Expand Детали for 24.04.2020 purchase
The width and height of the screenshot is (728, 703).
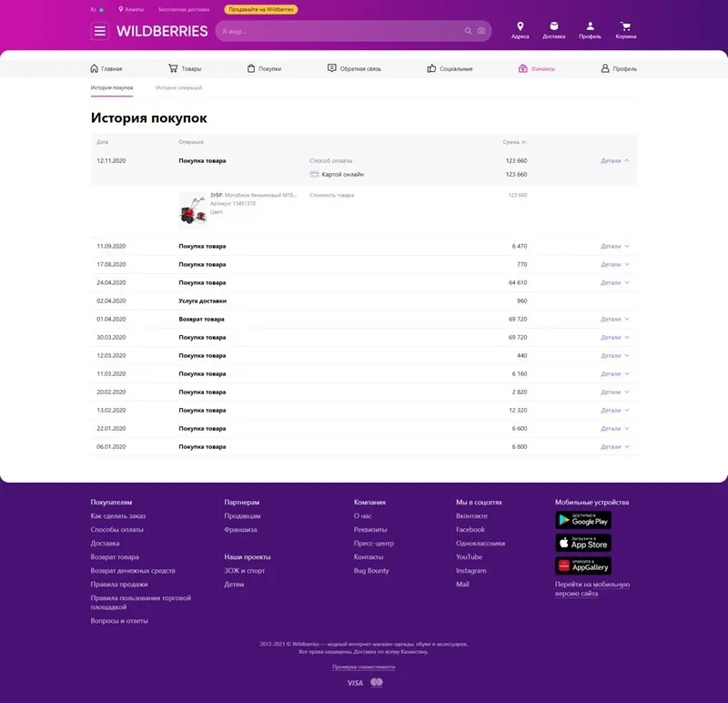pyautogui.click(x=615, y=282)
